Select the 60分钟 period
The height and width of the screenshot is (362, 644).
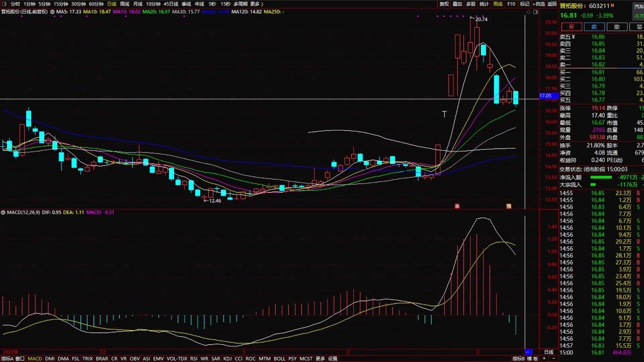[x=96, y=4]
